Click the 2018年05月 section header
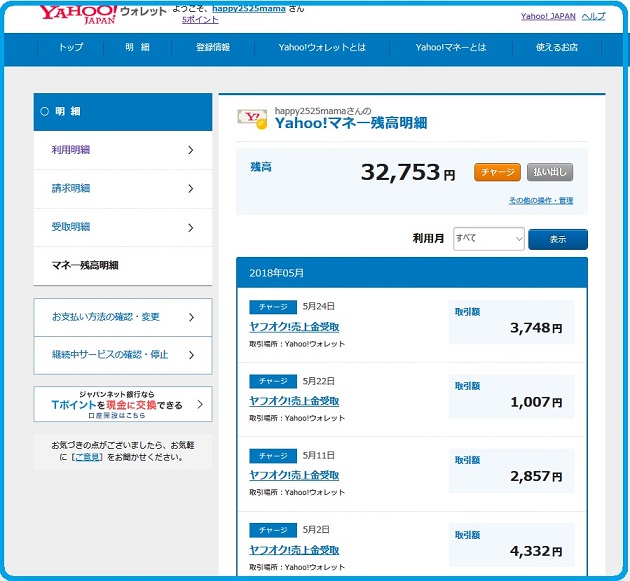This screenshot has height=581, width=630. [x=412, y=273]
